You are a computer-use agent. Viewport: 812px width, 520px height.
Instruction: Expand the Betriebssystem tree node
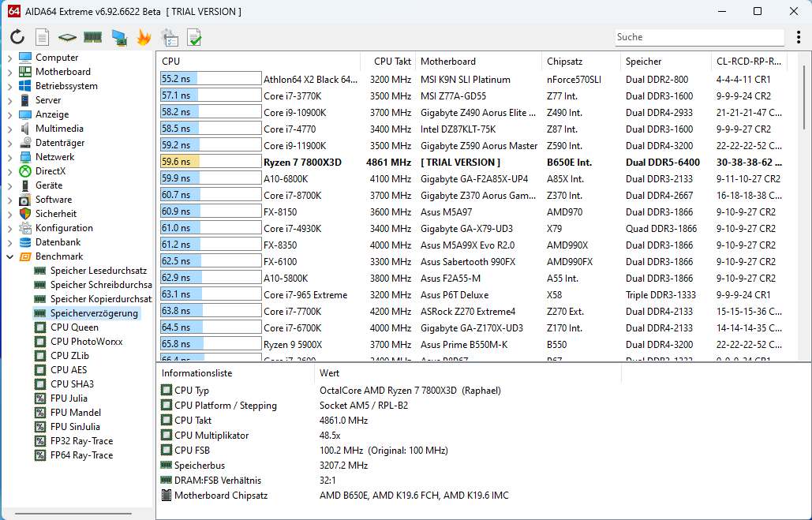(x=9, y=86)
